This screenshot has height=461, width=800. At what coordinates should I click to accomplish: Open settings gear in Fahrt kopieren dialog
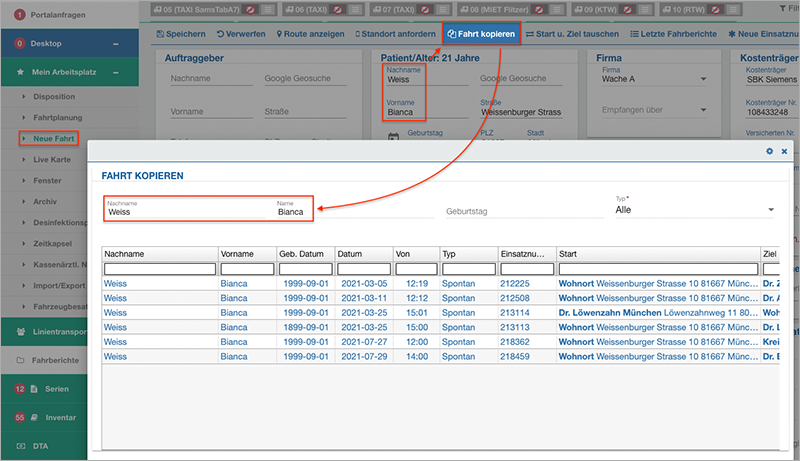tap(769, 151)
